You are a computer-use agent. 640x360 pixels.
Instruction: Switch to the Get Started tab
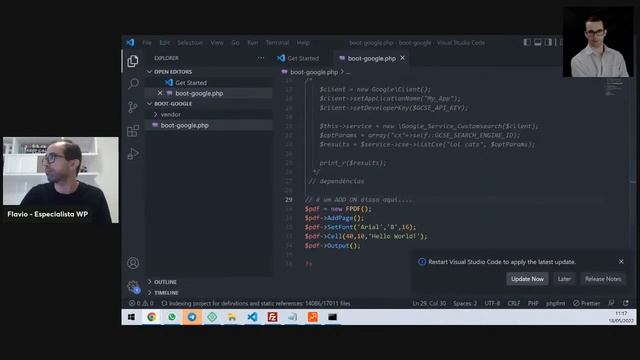tap(303, 58)
